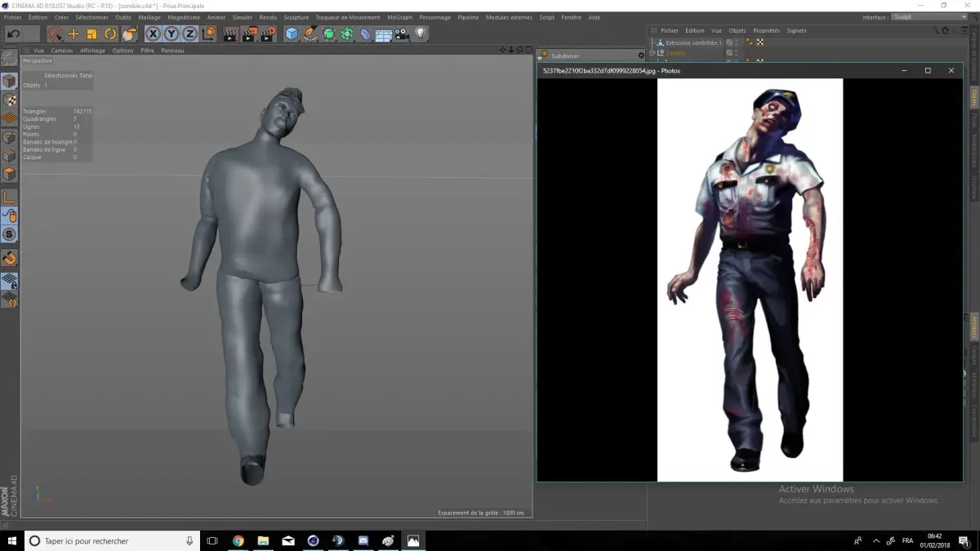
Task: Toggle Enable Snap S icon
Action: 9,234
